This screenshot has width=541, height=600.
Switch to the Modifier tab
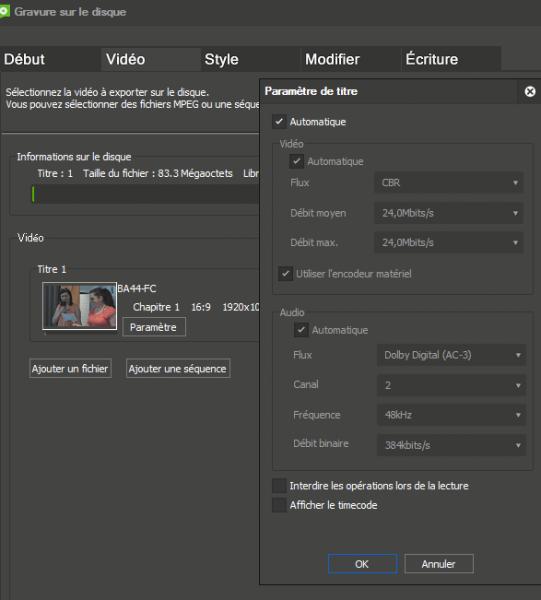tap(351, 59)
